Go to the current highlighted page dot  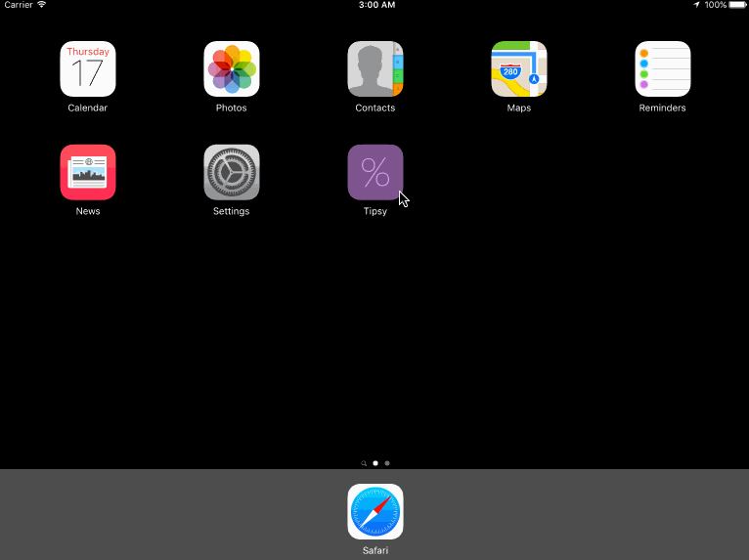coord(375,463)
